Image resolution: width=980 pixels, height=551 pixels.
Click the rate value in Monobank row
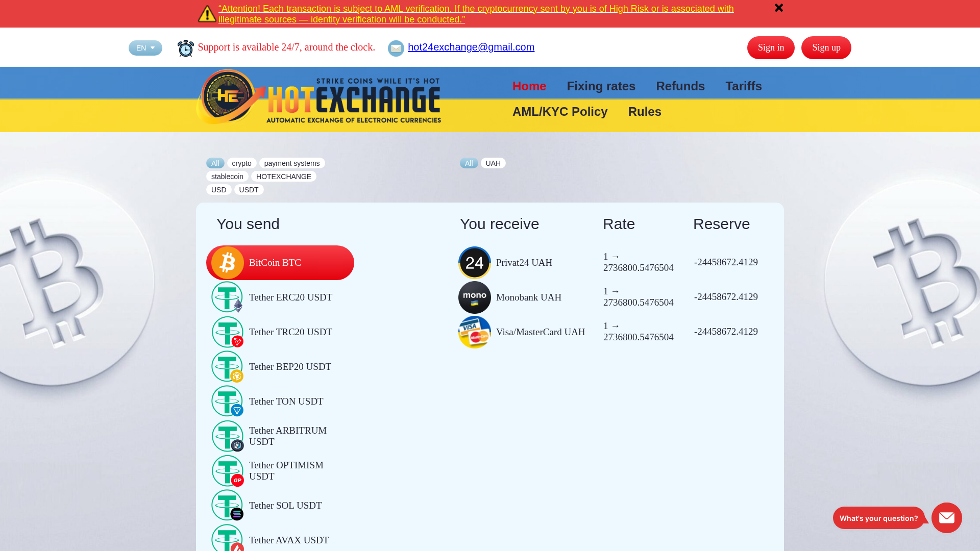[639, 297]
